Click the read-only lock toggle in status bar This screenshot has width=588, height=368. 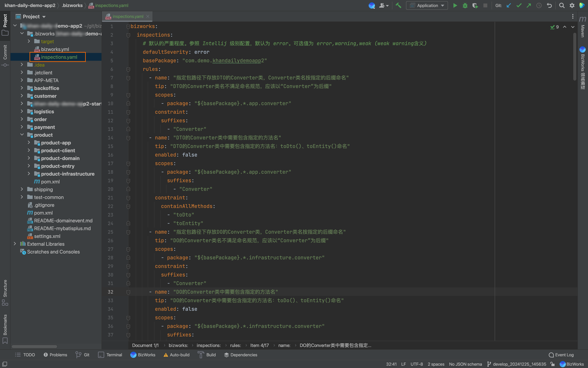pyautogui.click(x=553, y=364)
